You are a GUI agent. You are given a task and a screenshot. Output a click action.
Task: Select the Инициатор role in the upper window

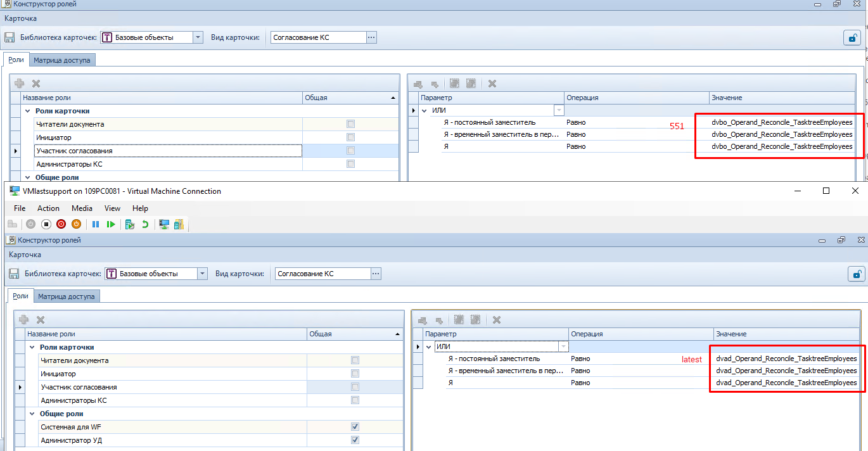pos(54,137)
